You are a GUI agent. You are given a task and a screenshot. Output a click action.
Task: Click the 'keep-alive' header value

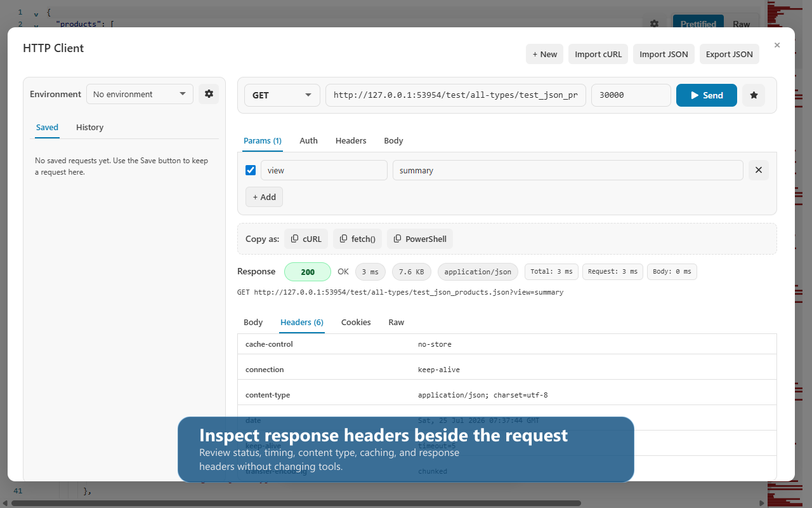pos(439,370)
